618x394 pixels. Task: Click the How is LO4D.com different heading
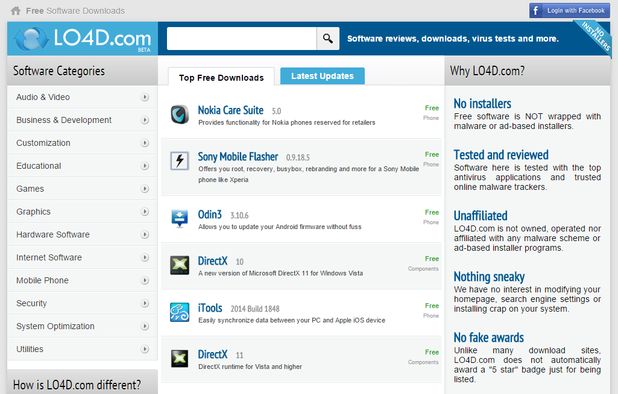(77, 385)
